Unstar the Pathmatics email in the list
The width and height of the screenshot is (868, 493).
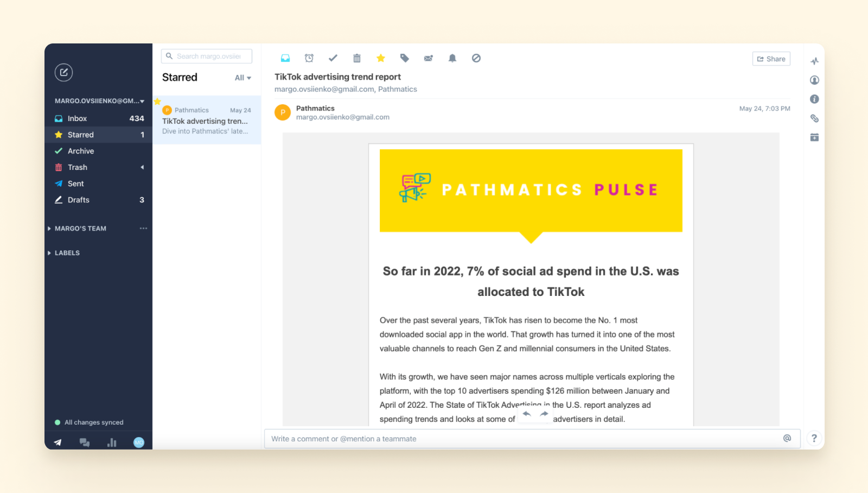pos(157,102)
